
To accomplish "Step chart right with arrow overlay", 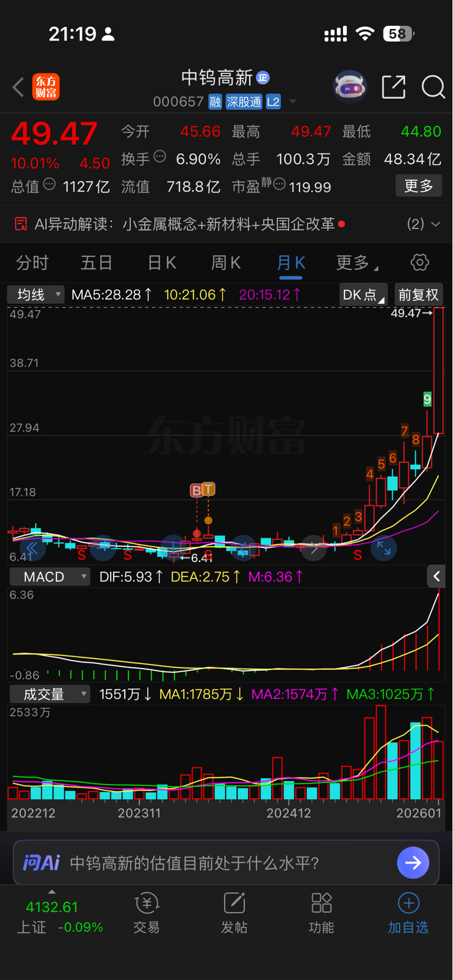I will point(313,549).
